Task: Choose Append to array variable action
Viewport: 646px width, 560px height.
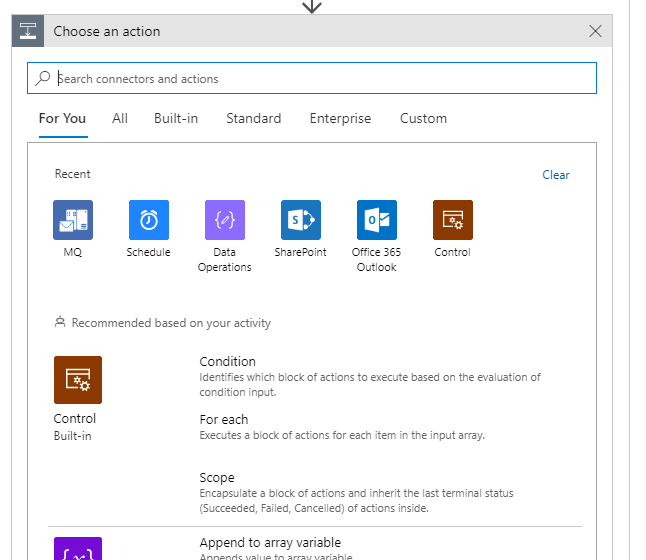Action: [270, 542]
